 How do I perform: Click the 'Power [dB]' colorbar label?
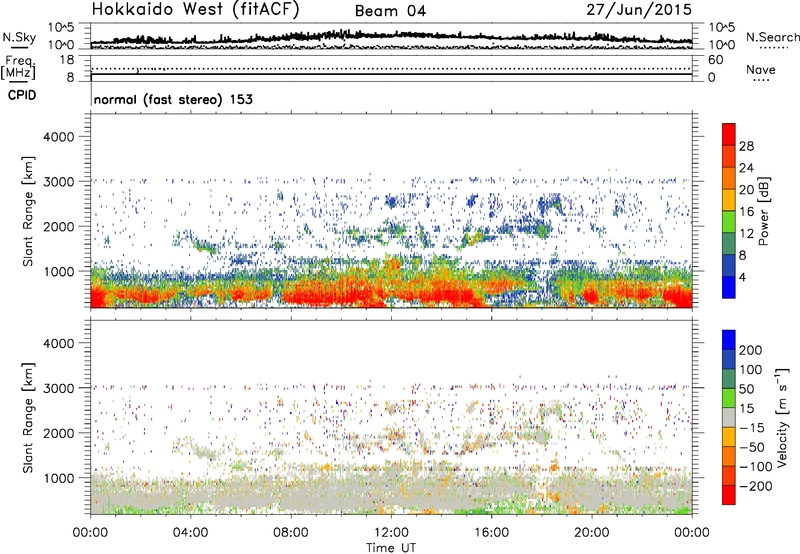tap(763, 211)
